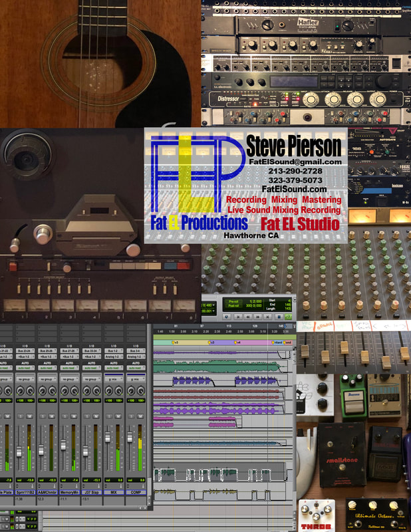Solo the J37 Slap channel

pyautogui.click(x=87, y=416)
